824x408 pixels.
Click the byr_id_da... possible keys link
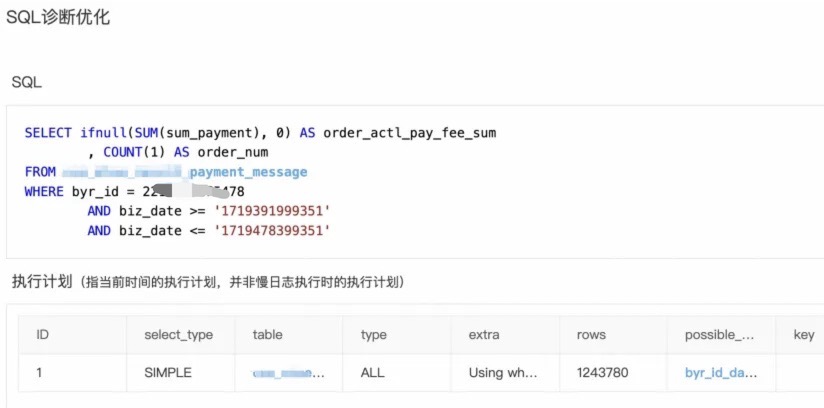tap(720, 373)
